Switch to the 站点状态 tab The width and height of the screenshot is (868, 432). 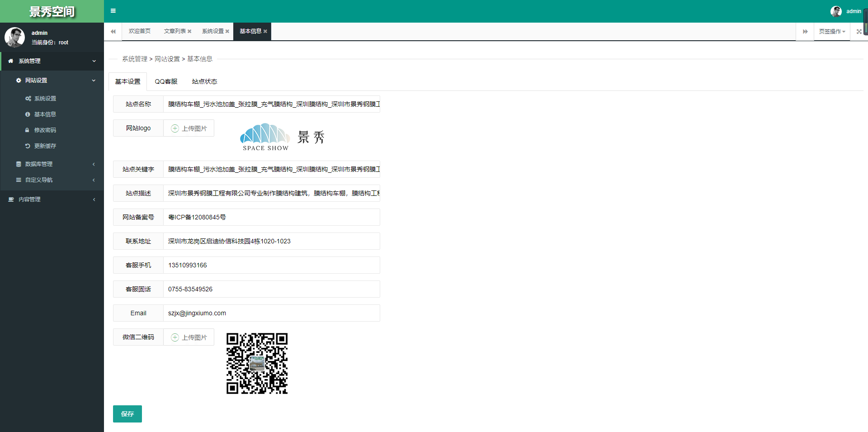pyautogui.click(x=204, y=82)
